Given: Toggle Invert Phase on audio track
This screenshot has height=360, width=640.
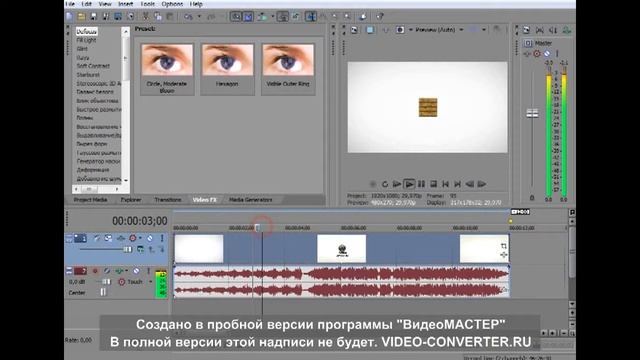Looking at the screenshot, I should 107,271.
